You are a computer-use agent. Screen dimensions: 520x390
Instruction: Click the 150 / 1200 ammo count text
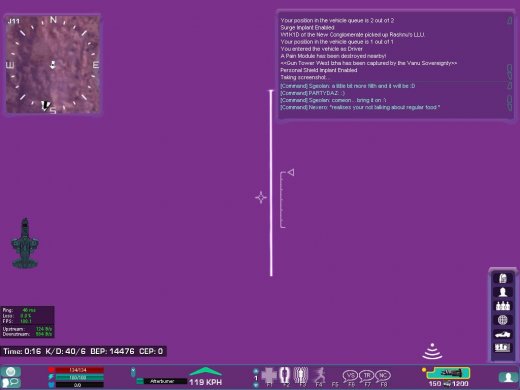coord(449,384)
